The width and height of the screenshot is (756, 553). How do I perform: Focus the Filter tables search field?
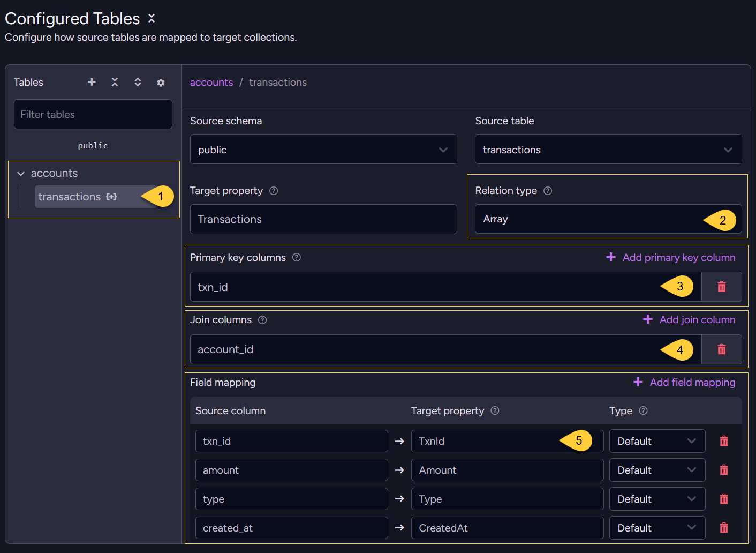click(x=93, y=114)
